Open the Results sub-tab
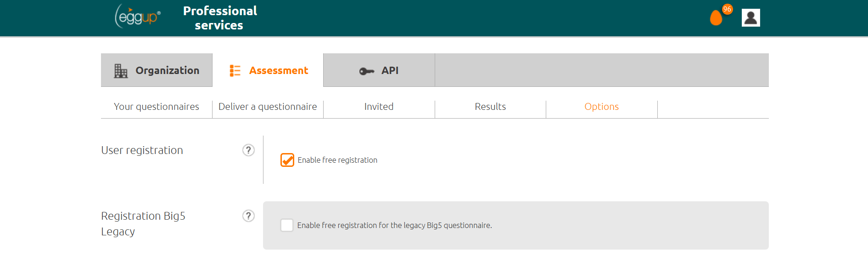The height and width of the screenshot is (262, 868). point(491,107)
